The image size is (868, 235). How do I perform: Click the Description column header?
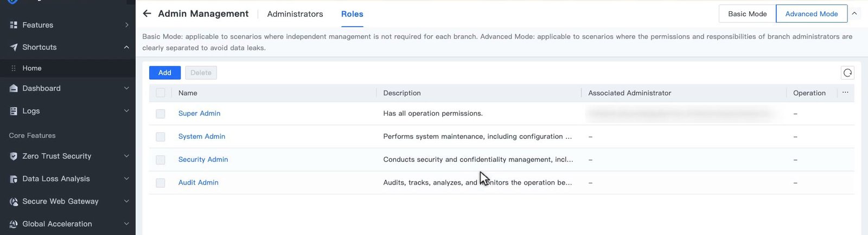[x=402, y=93]
